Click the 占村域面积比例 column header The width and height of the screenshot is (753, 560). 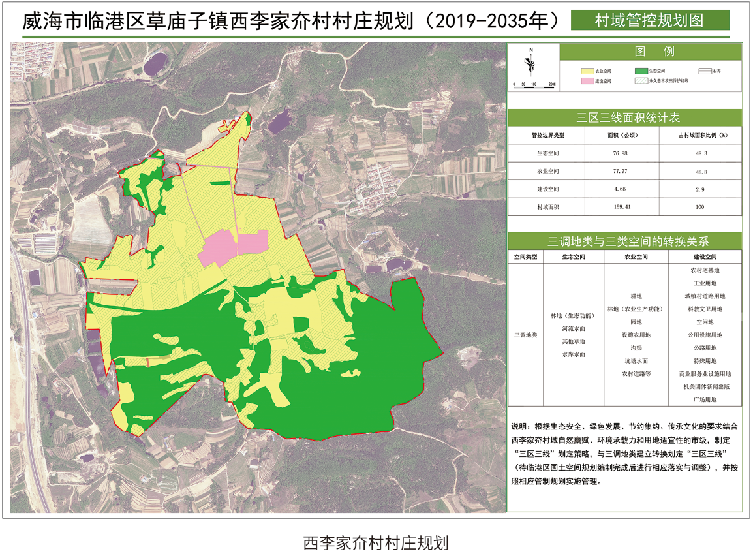701,135
